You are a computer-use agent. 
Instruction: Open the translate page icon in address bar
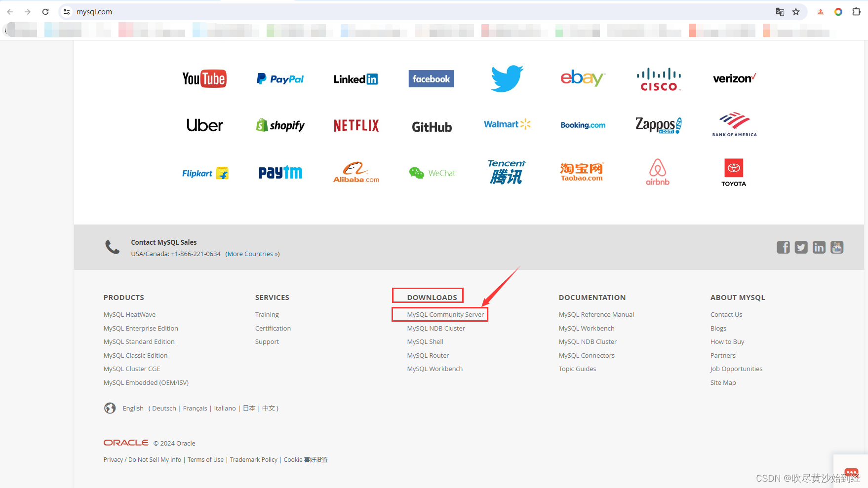pyautogui.click(x=780, y=12)
